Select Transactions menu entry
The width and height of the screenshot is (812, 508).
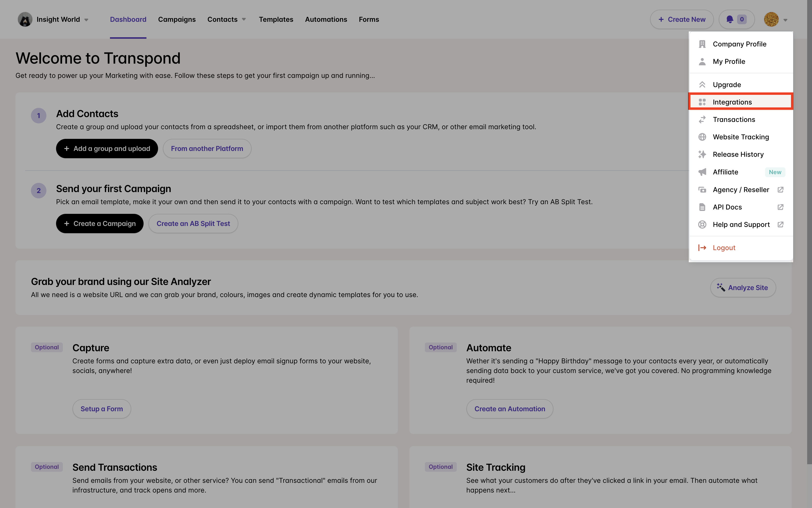[x=741, y=120]
